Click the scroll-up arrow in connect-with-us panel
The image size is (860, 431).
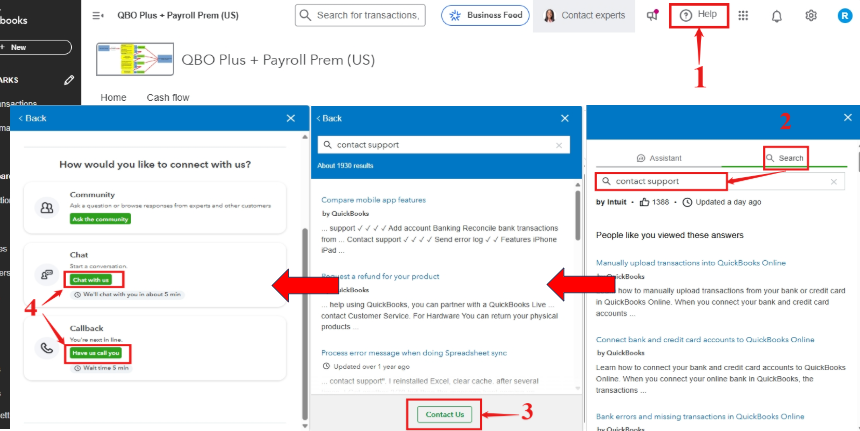click(x=305, y=137)
